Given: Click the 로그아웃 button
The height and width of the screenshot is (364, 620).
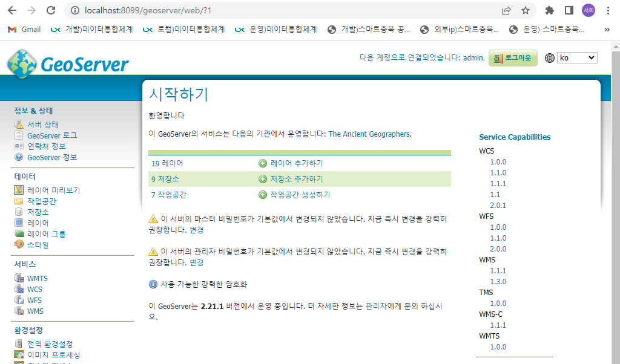Looking at the screenshot, I should coord(513,58).
